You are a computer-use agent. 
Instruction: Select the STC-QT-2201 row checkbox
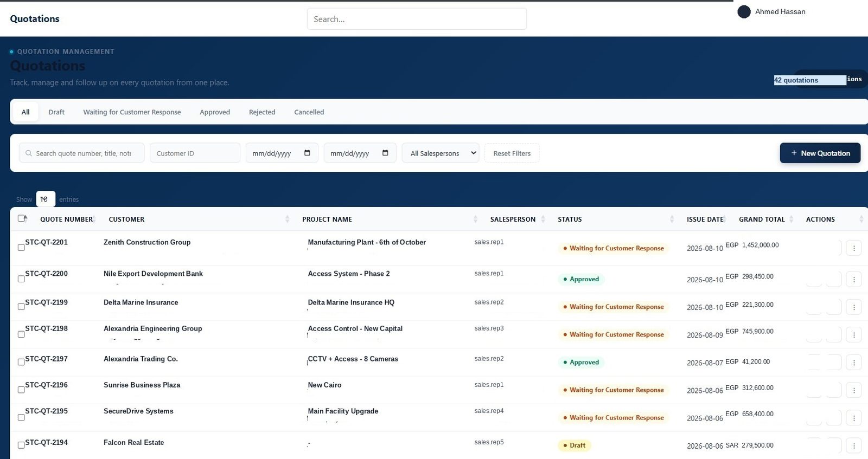tap(21, 247)
